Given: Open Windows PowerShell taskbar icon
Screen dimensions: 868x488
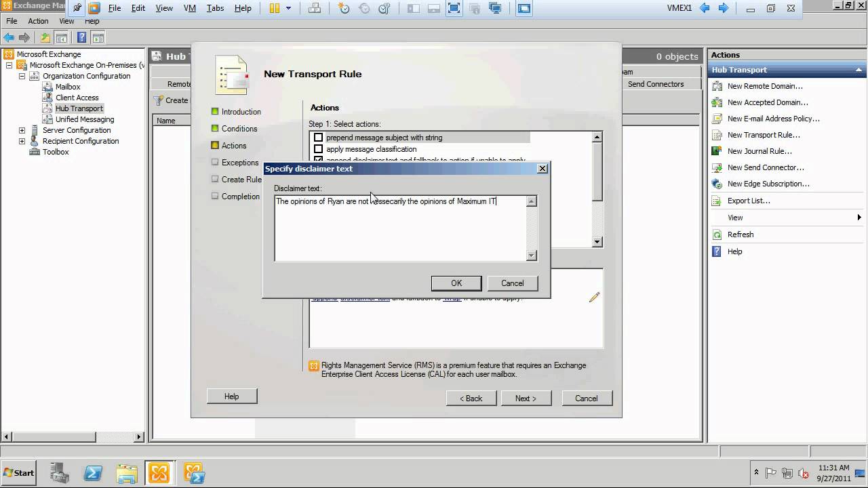Looking at the screenshot, I should 93,472.
